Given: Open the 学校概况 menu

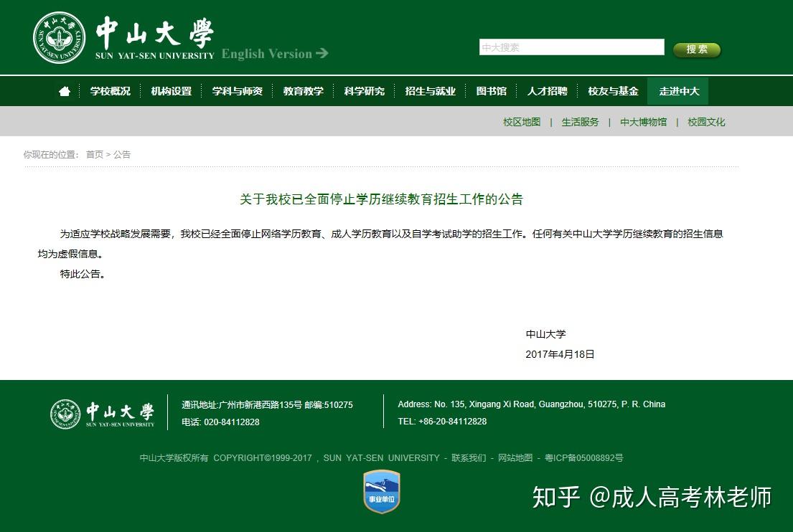Looking at the screenshot, I should tap(111, 92).
